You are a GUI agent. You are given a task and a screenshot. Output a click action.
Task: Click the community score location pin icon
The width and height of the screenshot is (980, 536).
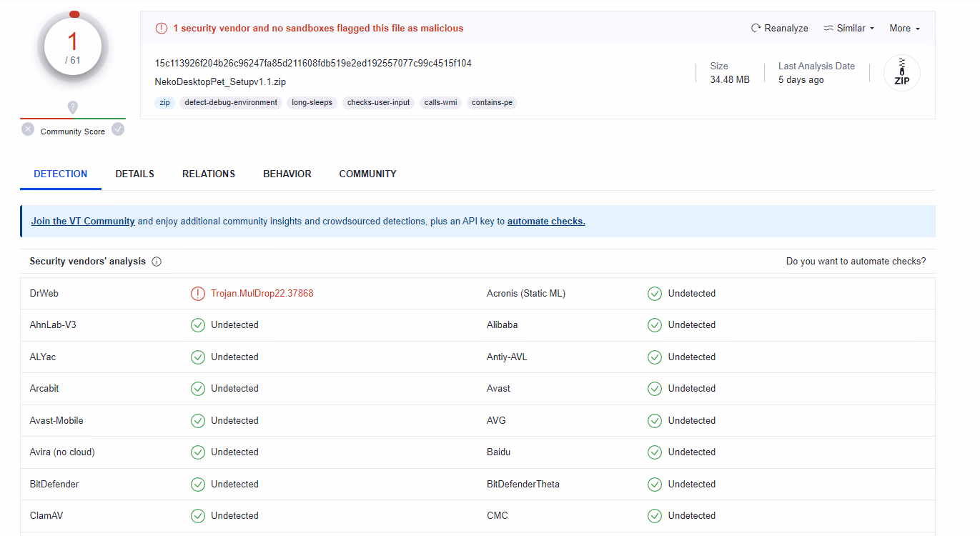[72, 107]
